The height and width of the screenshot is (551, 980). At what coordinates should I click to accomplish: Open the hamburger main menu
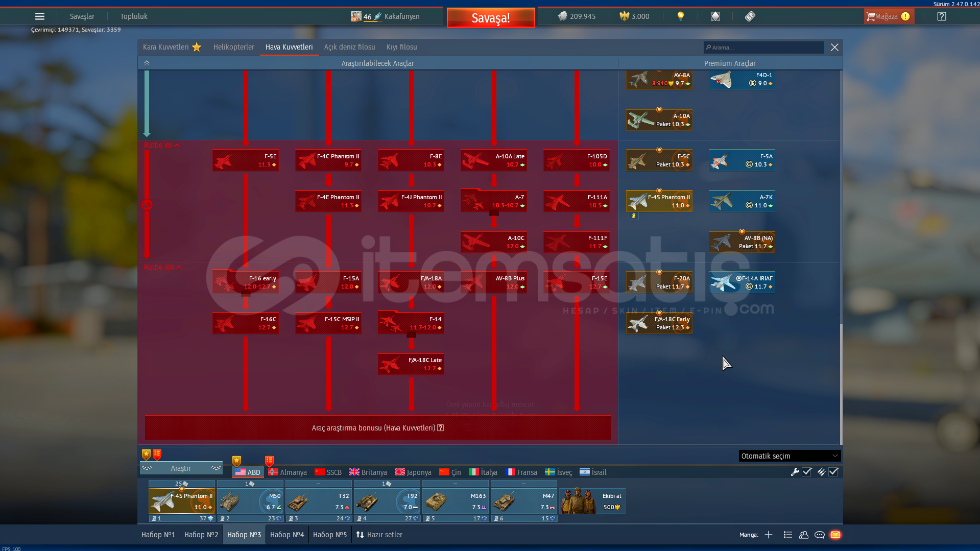click(40, 16)
